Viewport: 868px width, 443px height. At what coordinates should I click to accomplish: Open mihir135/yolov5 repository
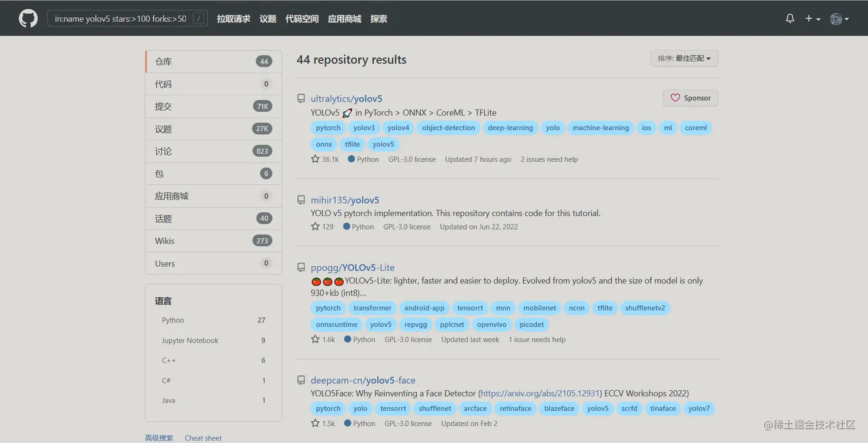click(345, 200)
